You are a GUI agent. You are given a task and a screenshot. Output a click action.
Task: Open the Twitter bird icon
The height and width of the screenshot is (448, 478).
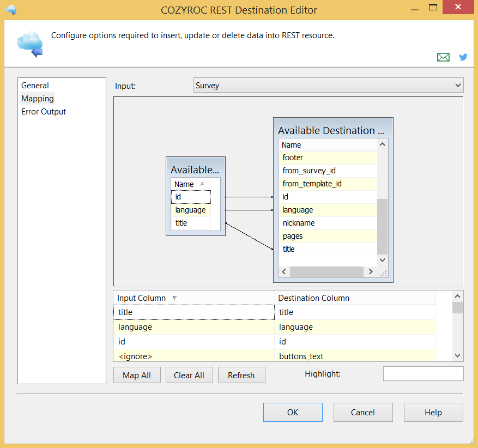tap(463, 57)
